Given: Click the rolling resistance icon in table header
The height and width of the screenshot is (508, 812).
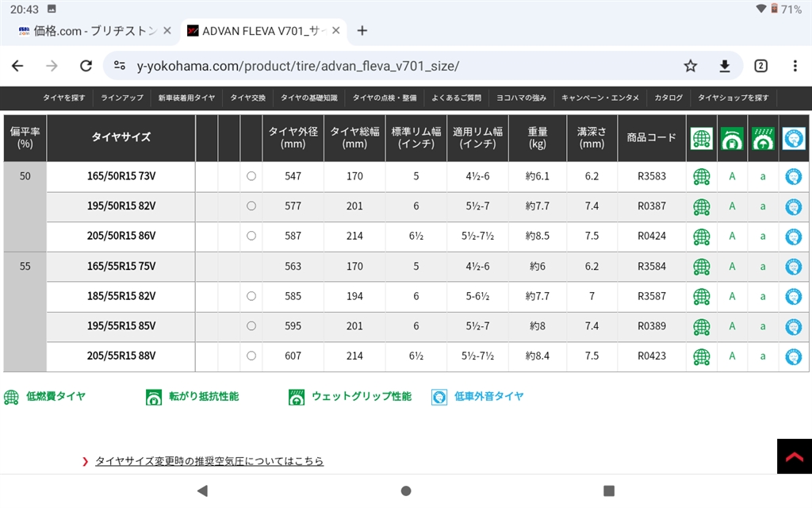Looking at the screenshot, I should point(732,138).
